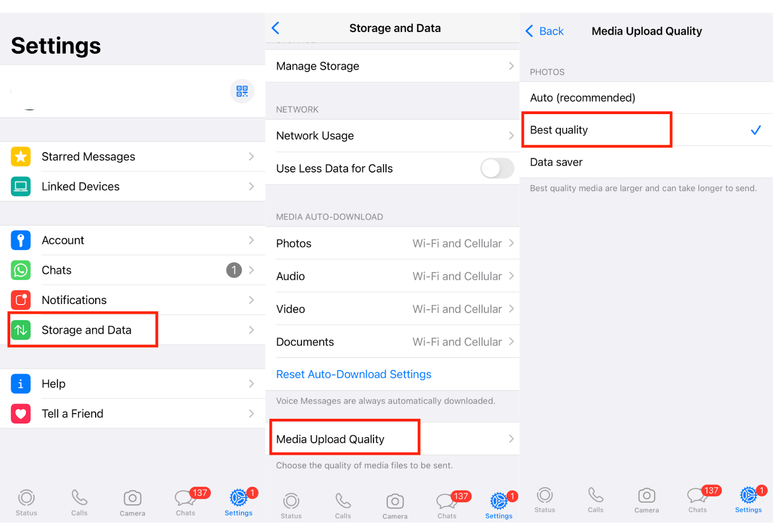Select the Auto (recommended) photo quality option
Image resolution: width=773 pixels, height=532 pixels.
click(x=646, y=98)
